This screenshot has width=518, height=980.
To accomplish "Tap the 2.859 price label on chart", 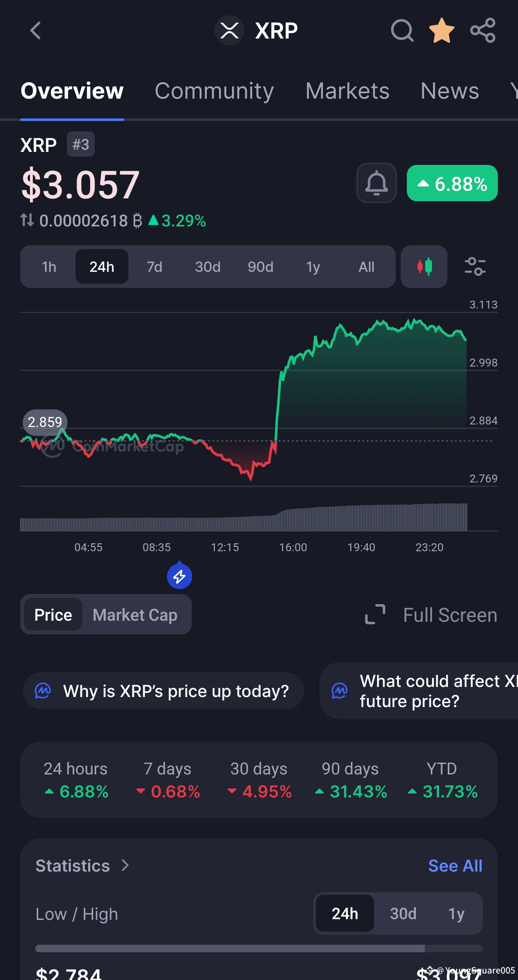I will tap(45, 422).
